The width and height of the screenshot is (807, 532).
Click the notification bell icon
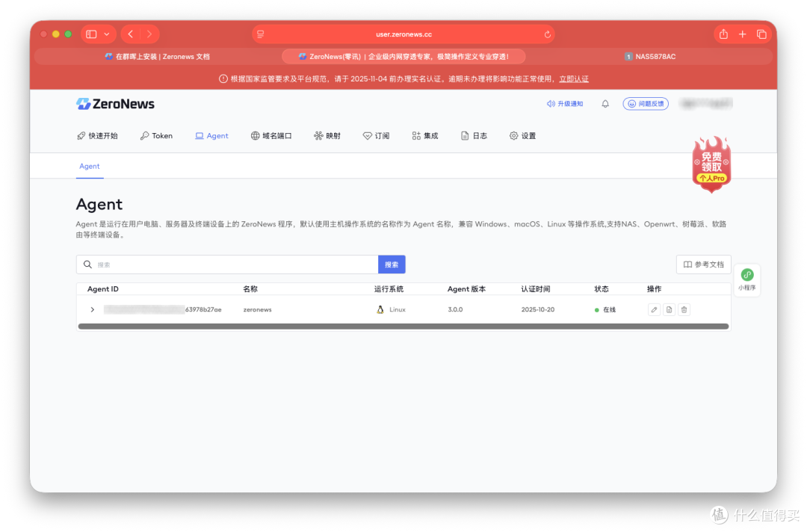coord(605,104)
